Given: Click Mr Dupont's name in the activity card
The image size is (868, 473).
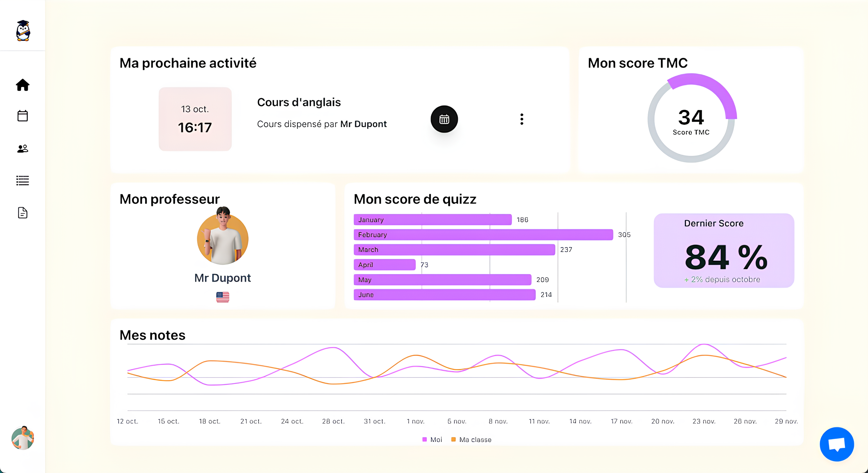Looking at the screenshot, I should [363, 124].
